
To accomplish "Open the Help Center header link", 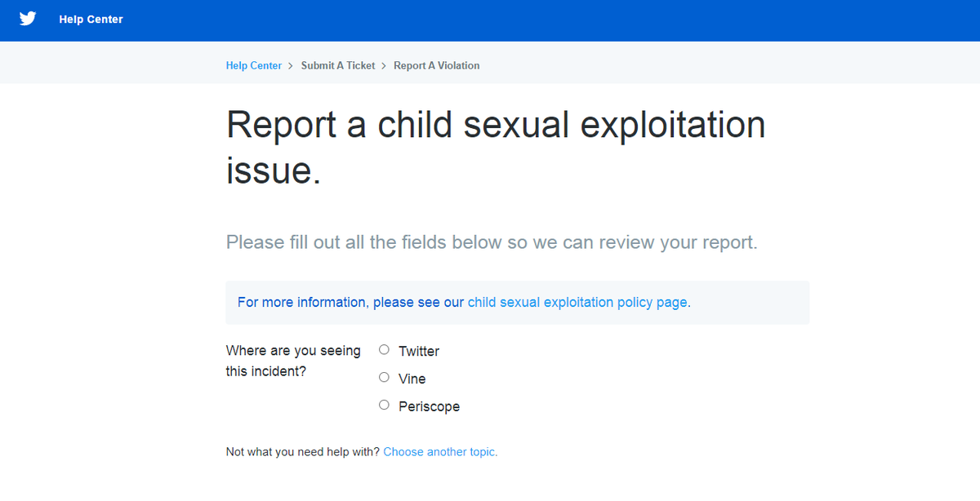I will click(x=91, y=20).
